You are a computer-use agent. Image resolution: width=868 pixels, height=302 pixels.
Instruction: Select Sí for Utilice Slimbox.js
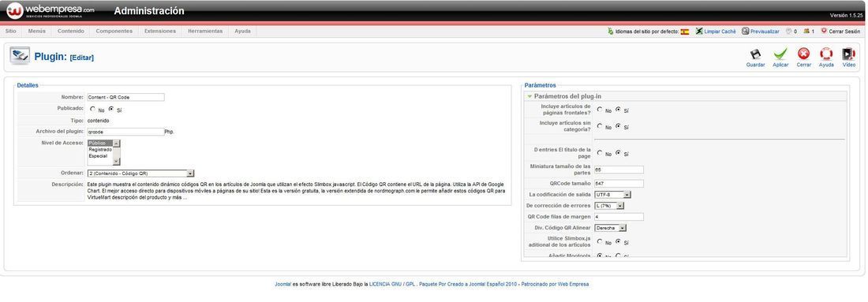point(619,242)
